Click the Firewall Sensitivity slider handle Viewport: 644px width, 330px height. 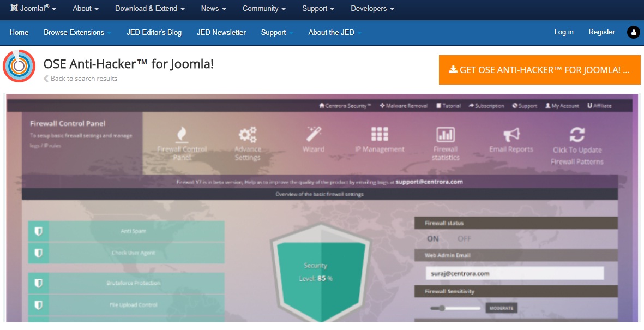click(442, 308)
